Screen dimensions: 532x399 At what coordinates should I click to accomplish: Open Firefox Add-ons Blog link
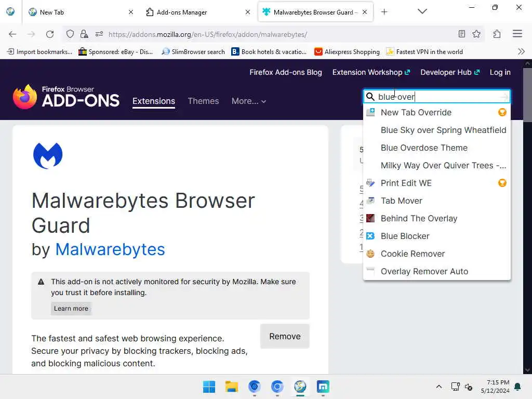[286, 72]
